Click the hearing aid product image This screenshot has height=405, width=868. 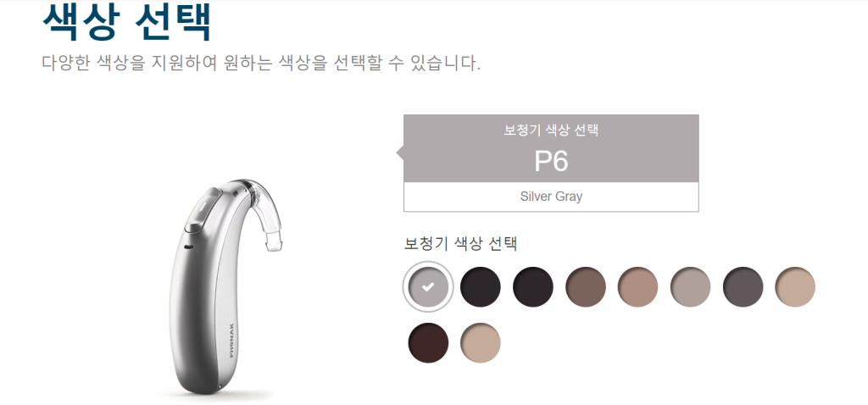coord(224,286)
